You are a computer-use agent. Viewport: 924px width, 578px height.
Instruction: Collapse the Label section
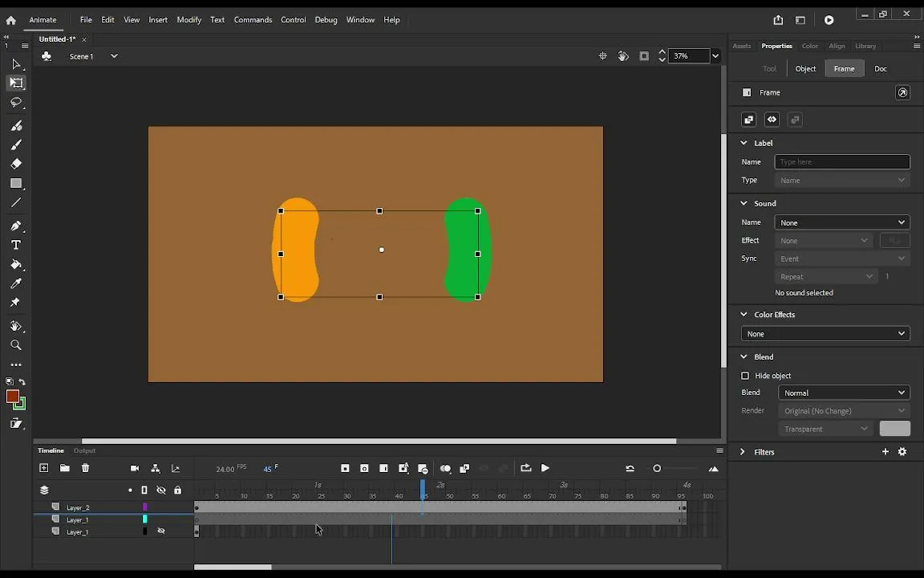coord(744,143)
